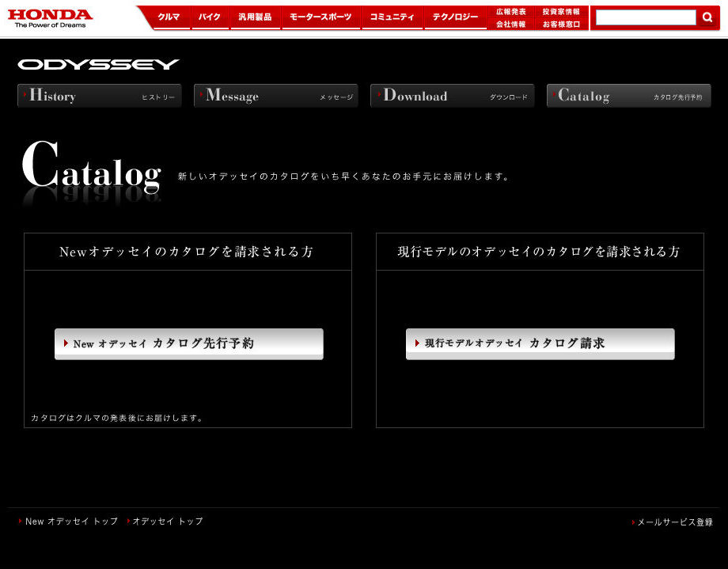Switch to the Catalog tab
This screenshot has height=569, width=728.
tap(628, 96)
